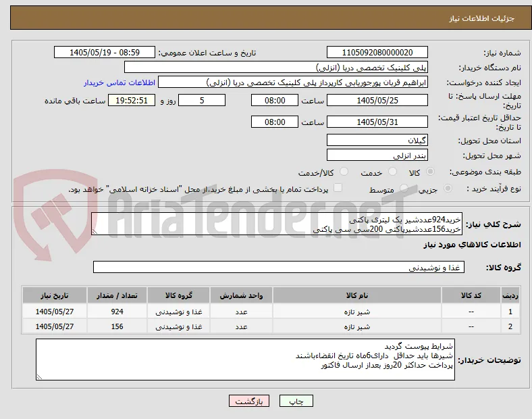
Task: Click the بازگشت (back) button
Action: (x=249, y=401)
